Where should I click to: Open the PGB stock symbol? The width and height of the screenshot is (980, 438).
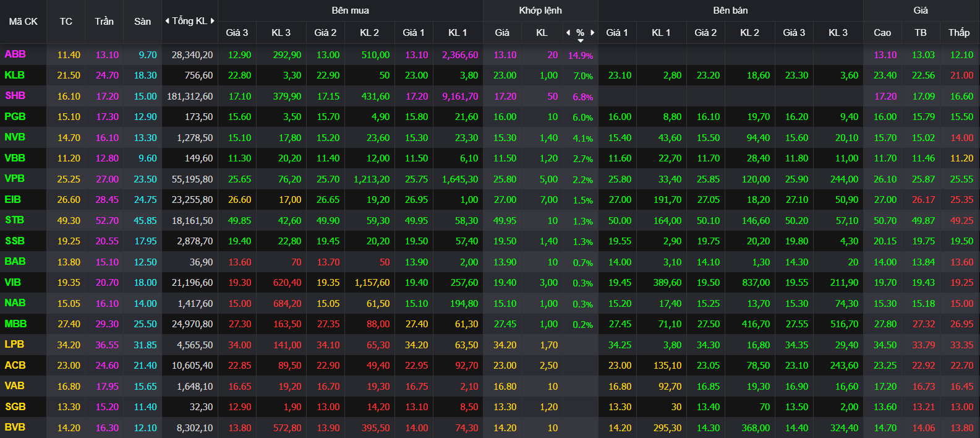[x=15, y=117]
